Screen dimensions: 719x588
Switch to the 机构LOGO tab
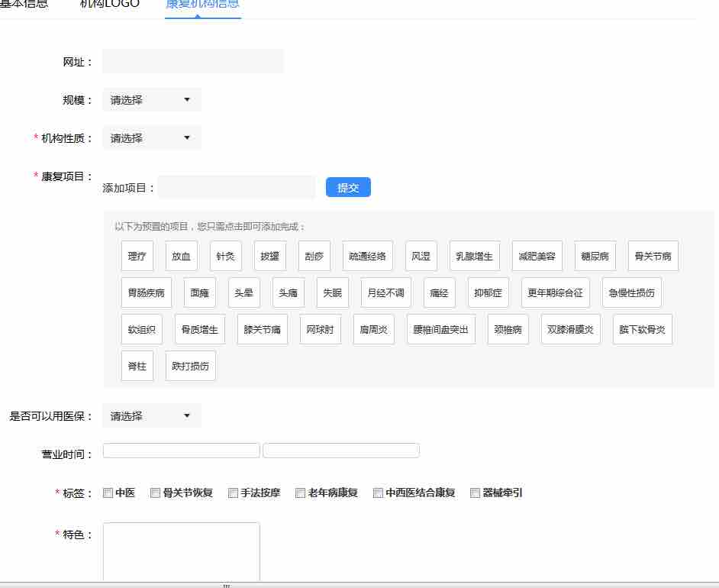click(109, 5)
